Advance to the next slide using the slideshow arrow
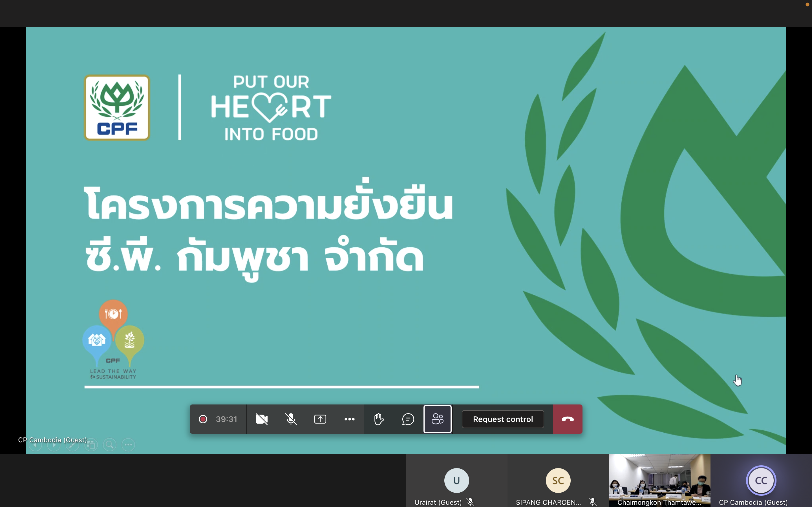Screen dimensions: 812x507 [x=54, y=445]
